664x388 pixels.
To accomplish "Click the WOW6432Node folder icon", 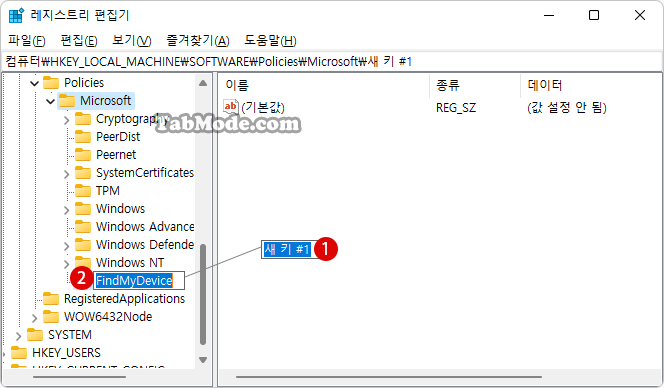I will tap(51, 316).
